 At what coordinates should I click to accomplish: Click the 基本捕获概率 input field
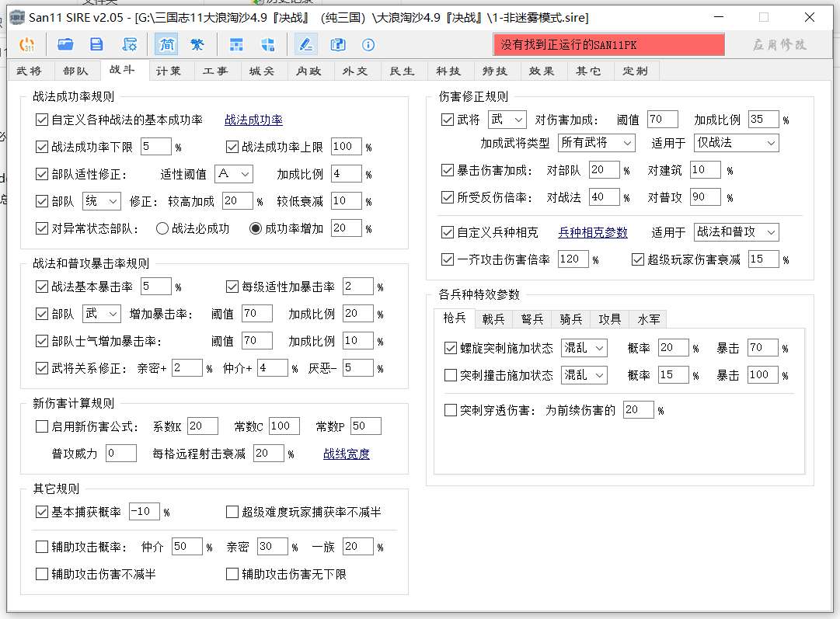coord(145,511)
